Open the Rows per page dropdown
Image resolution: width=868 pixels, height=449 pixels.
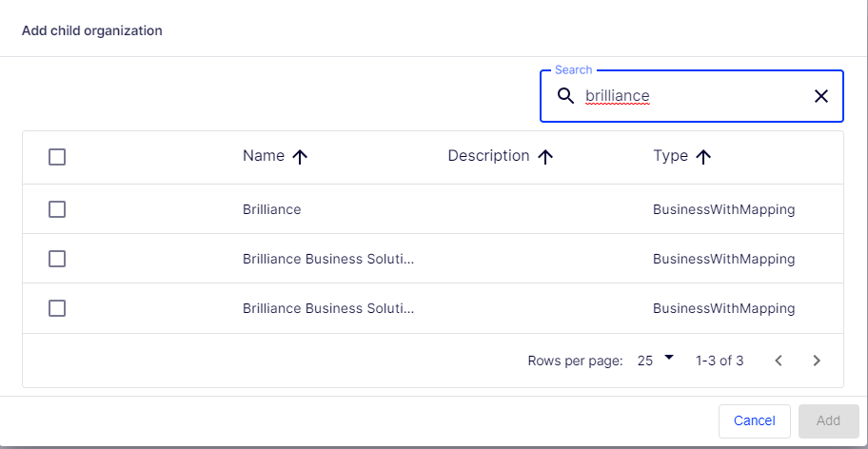[655, 360]
